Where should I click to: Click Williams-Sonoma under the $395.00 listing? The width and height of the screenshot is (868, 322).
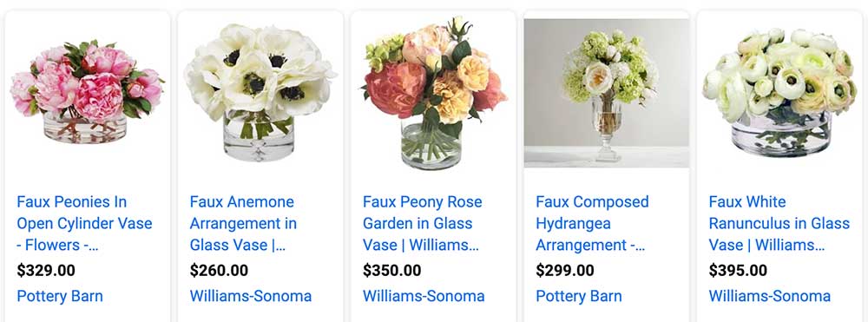point(769,296)
